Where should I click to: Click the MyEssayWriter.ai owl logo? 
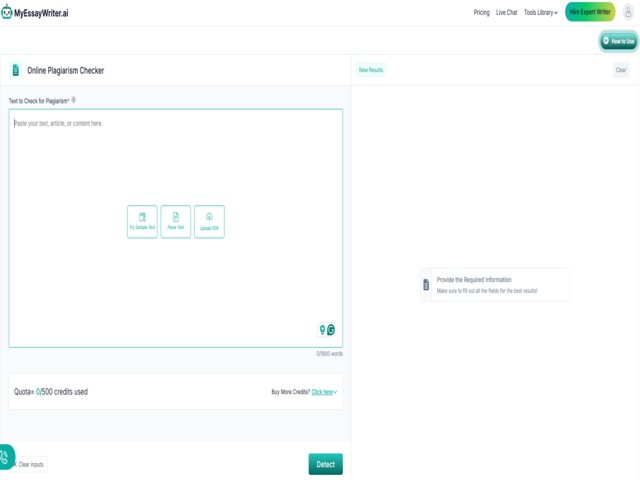(x=7, y=12)
